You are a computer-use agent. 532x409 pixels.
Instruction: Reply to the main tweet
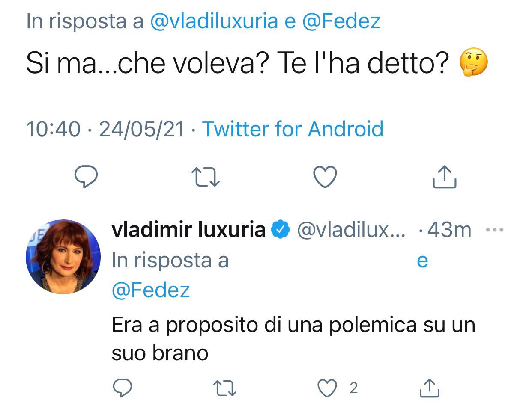[x=86, y=177]
